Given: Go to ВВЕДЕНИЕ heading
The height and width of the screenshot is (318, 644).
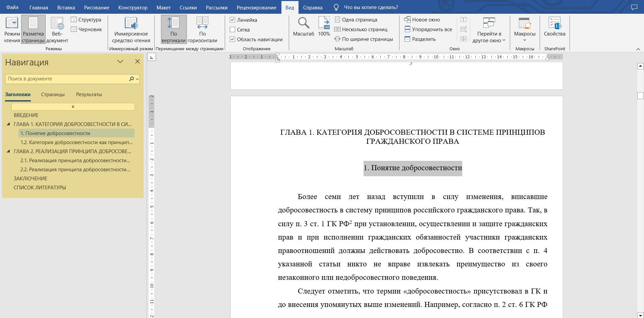Looking at the screenshot, I should (x=26, y=115).
